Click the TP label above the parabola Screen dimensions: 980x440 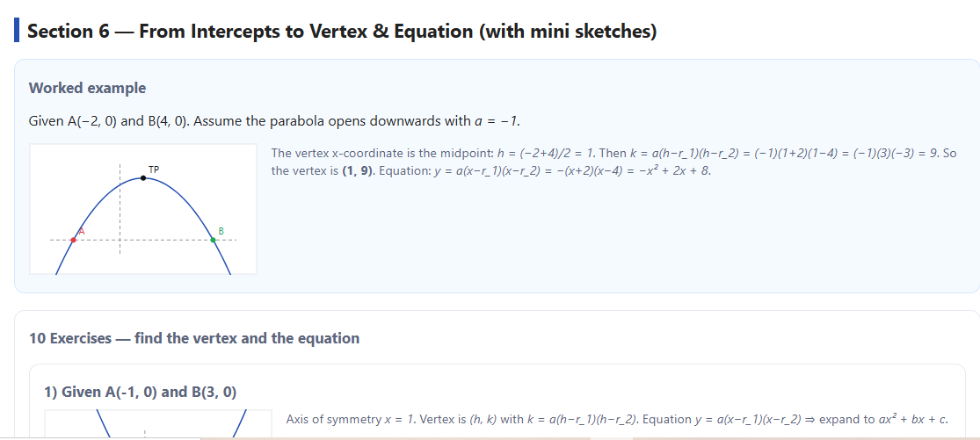154,169
